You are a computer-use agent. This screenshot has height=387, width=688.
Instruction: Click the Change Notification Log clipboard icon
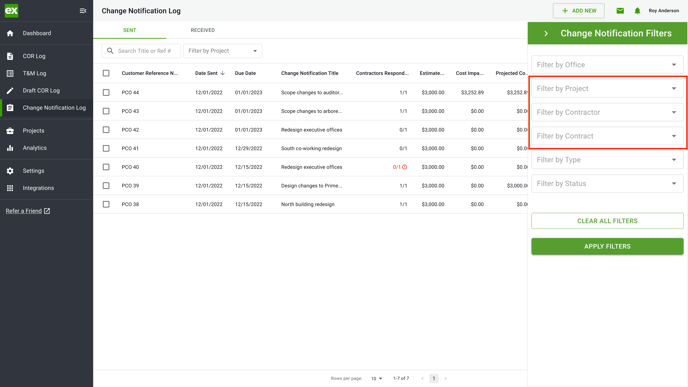pos(10,108)
